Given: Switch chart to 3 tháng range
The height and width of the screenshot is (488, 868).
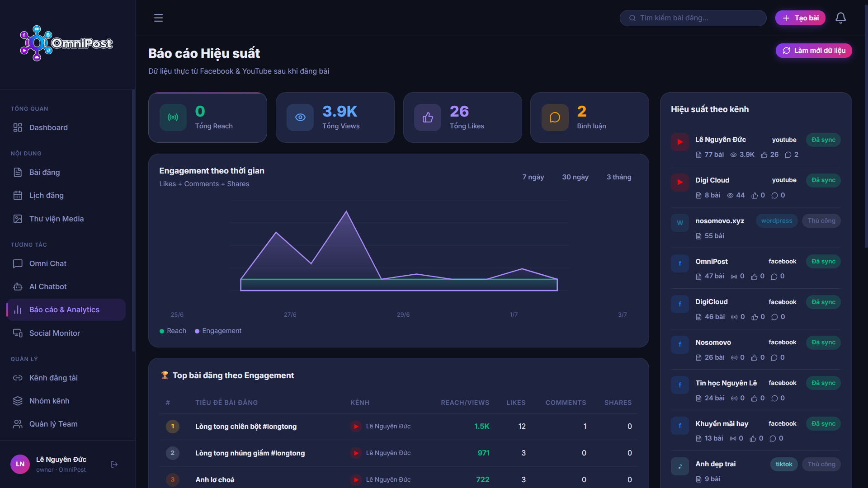Looking at the screenshot, I should 619,177.
